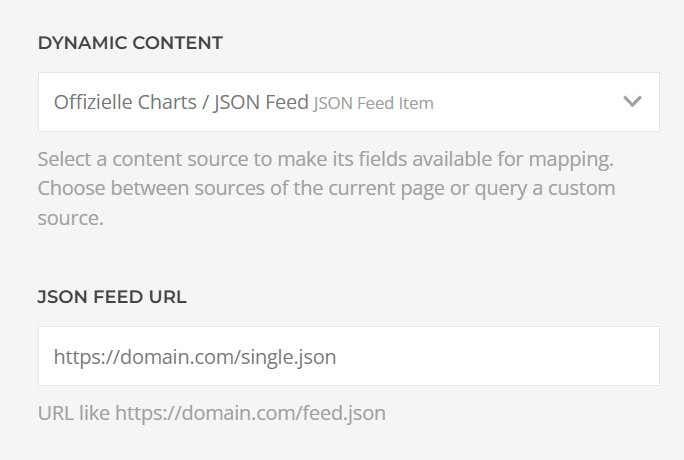
Task: Place the cursor after "single.json" in the URL field
Action: (x=337, y=356)
